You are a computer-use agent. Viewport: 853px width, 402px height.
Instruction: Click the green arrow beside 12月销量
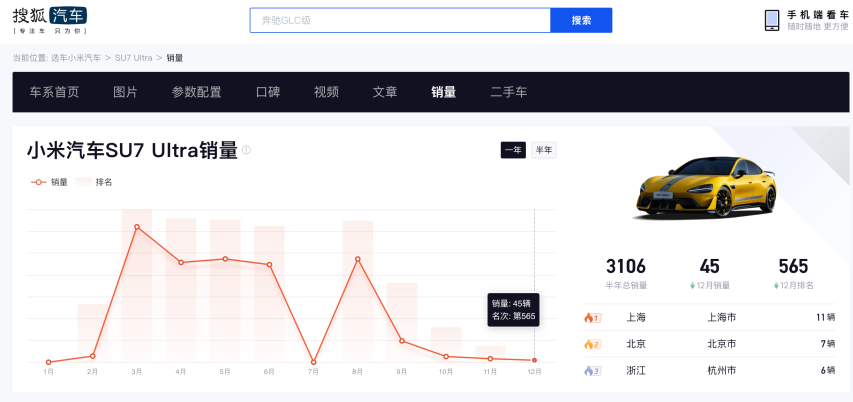point(691,286)
